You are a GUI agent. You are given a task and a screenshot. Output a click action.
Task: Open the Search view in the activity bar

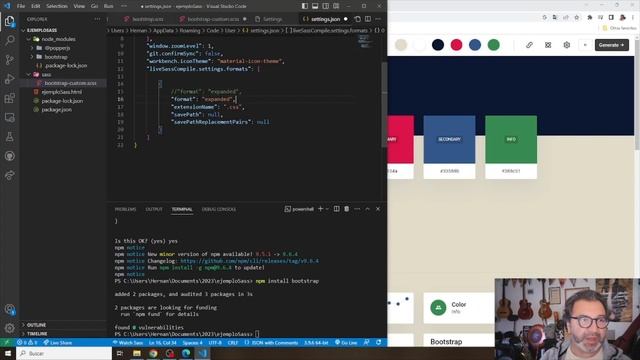pos(9,40)
